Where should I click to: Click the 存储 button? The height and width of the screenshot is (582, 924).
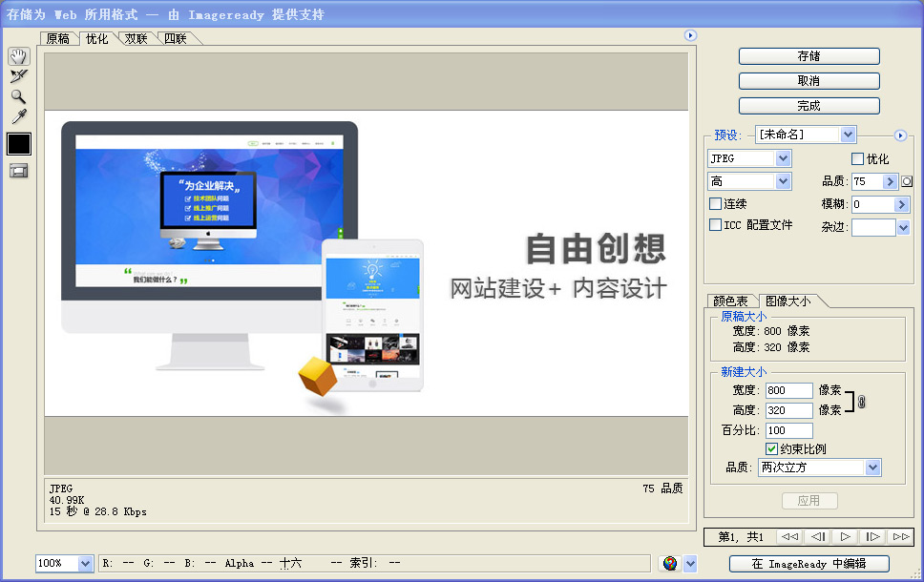click(808, 55)
